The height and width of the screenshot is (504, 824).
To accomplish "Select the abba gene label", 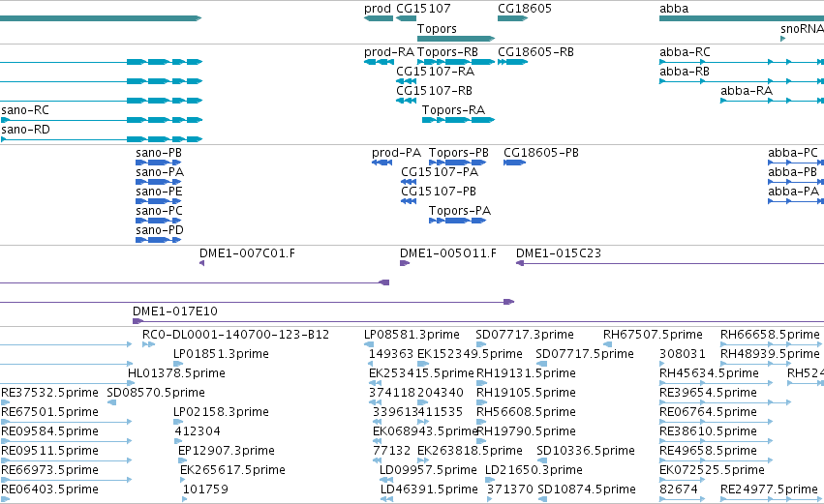I will click(x=674, y=9).
